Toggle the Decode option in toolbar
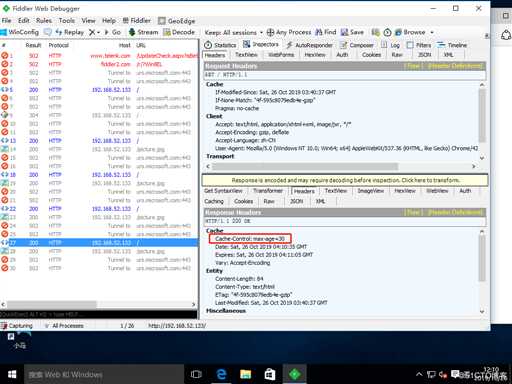 click(179, 32)
